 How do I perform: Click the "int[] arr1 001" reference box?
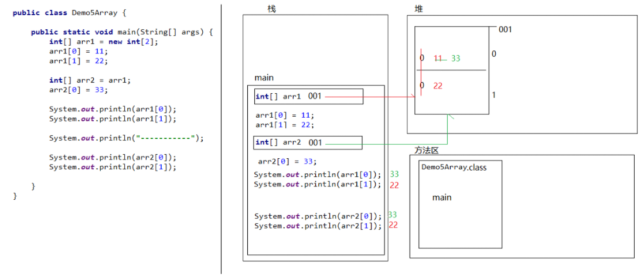[309, 97]
